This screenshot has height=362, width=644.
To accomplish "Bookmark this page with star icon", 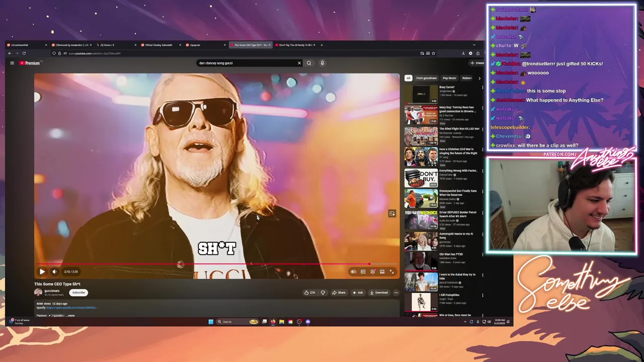I will pyautogui.click(x=433, y=53).
